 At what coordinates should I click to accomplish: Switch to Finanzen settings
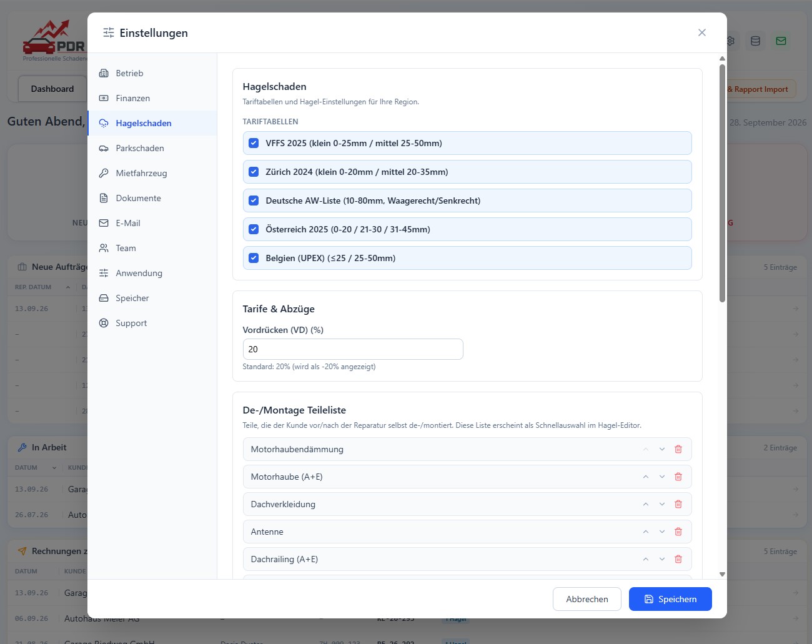(x=152, y=98)
